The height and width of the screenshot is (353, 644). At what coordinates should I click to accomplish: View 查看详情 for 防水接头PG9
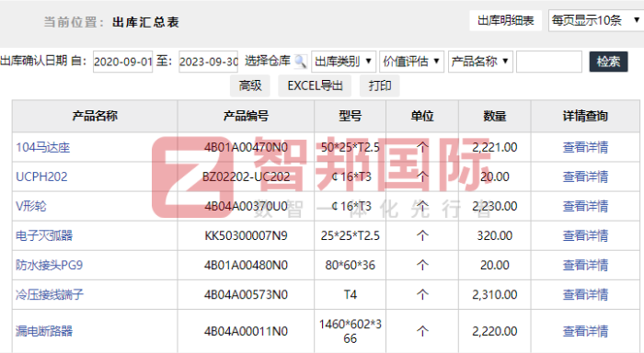(585, 265)
